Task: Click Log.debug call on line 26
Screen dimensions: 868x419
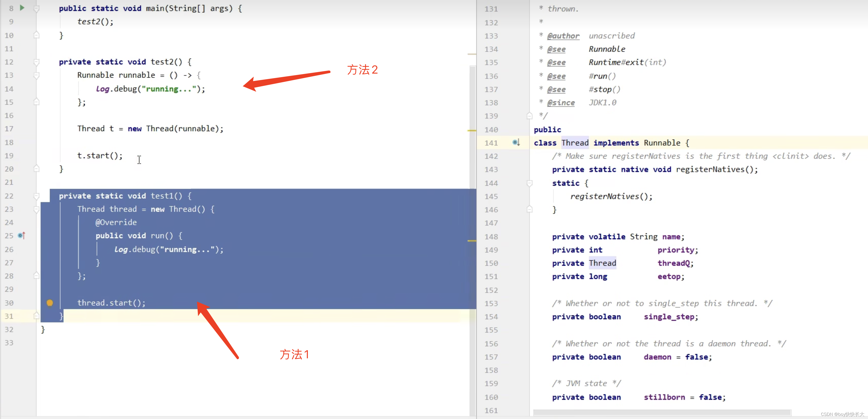Action: [168, 249]
